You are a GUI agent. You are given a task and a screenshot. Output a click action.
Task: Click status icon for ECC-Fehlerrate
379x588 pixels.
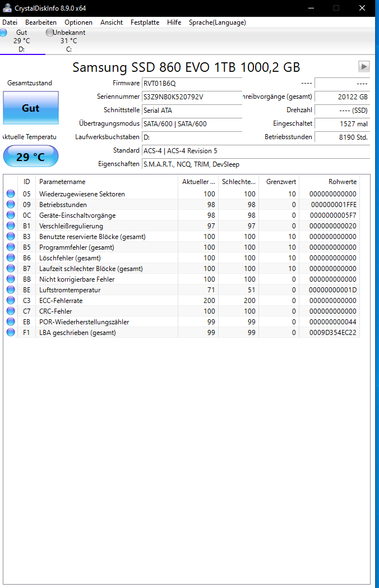[11, 300]
